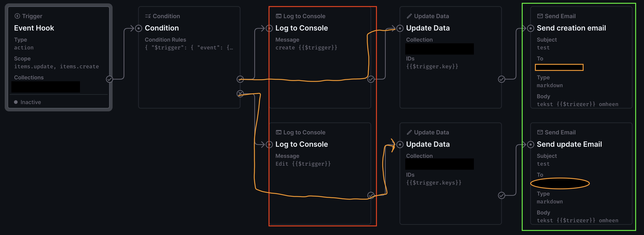
Task: Click the redacted To field on Send creation email
Action: coord(559,67)
